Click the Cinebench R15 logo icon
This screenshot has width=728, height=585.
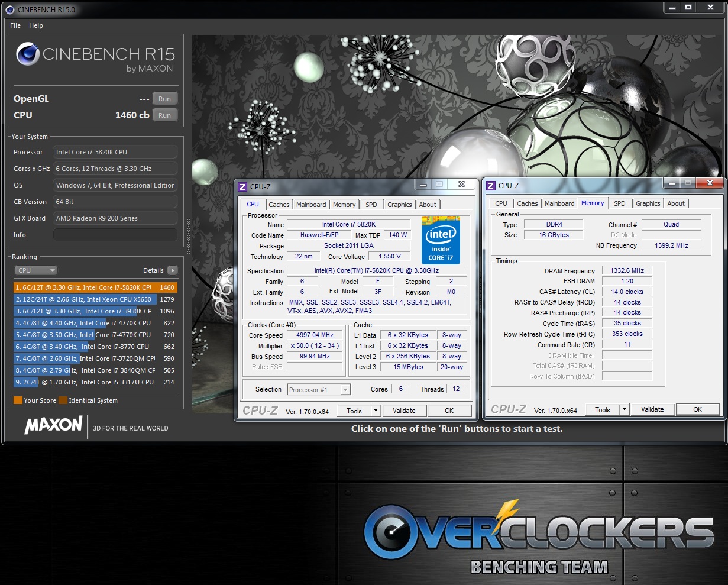point(27,54)
